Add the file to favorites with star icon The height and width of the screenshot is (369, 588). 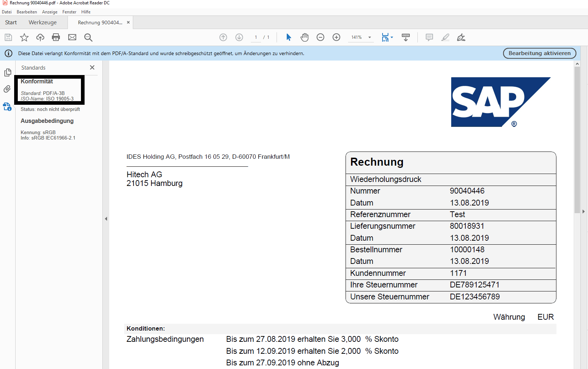click(24, 37)
